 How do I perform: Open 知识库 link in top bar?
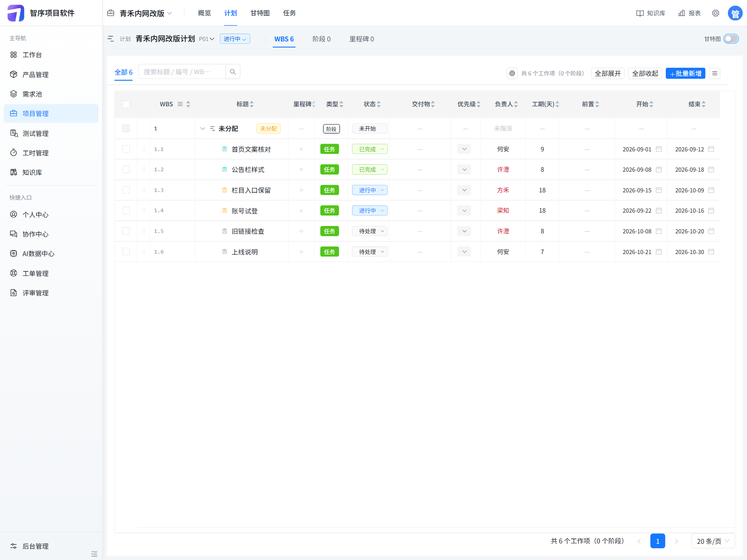[x=651, y=13]
